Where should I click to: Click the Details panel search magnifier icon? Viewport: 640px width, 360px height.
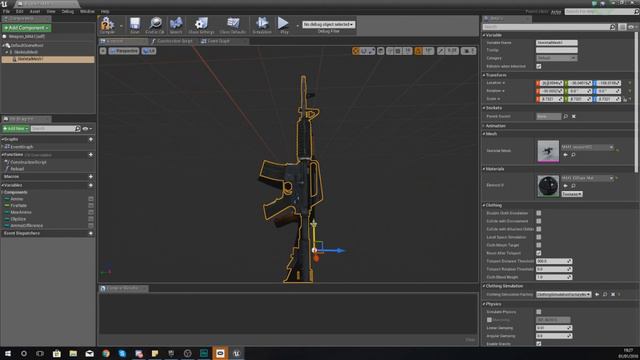point(612,27)
